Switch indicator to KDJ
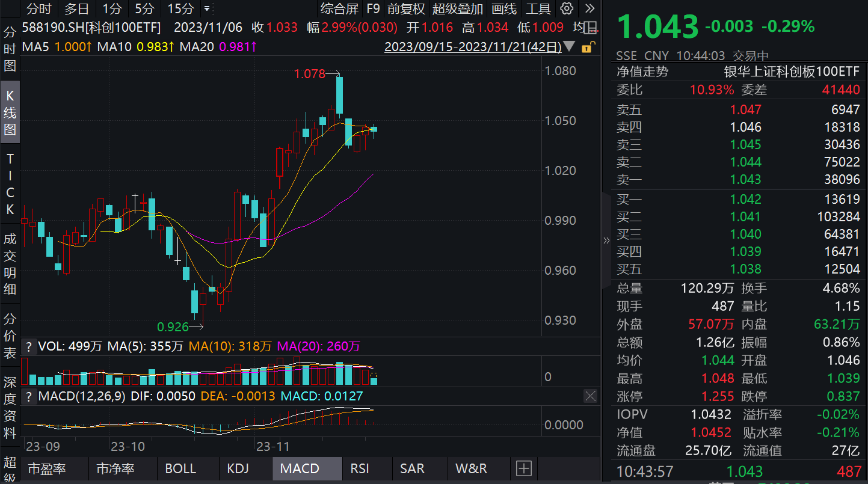The width and height of the screenshot is (868, 484). point(238,469)
